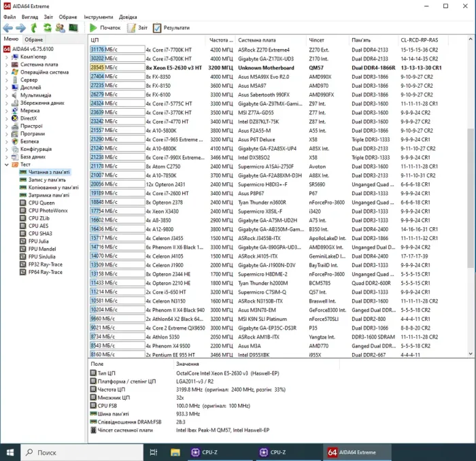Click the users icon in toolbar
Viewport: 476px width, 461px height.
click(x=61, y=28)
